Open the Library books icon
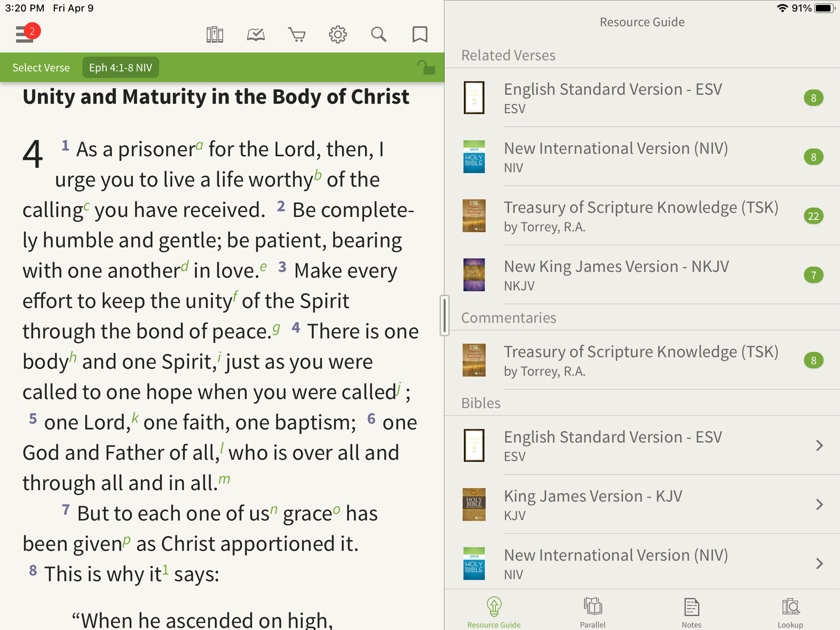 point(215,34)
